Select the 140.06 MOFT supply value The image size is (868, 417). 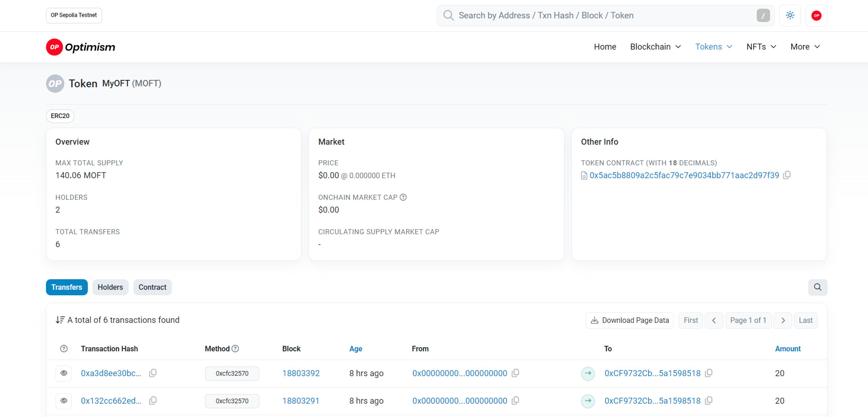point(80,175)
